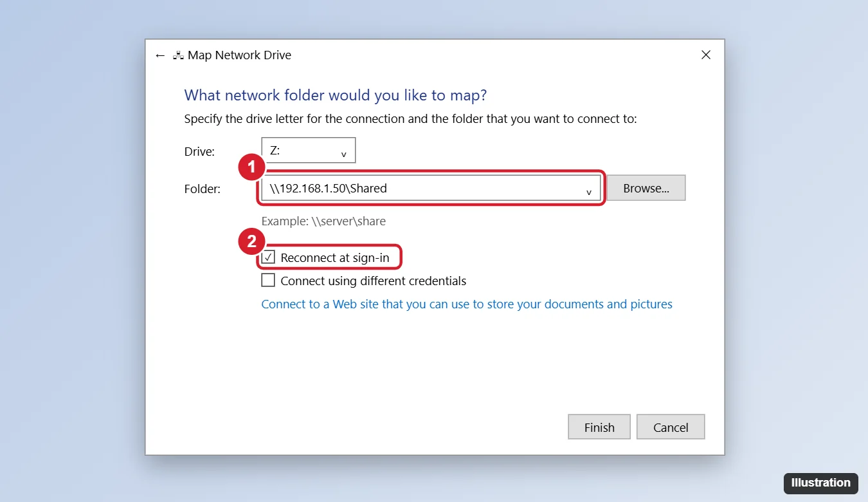Uncheck Reconnect at sign-in checkbox
Screen dimensions: 868x502
pos(268,257)
